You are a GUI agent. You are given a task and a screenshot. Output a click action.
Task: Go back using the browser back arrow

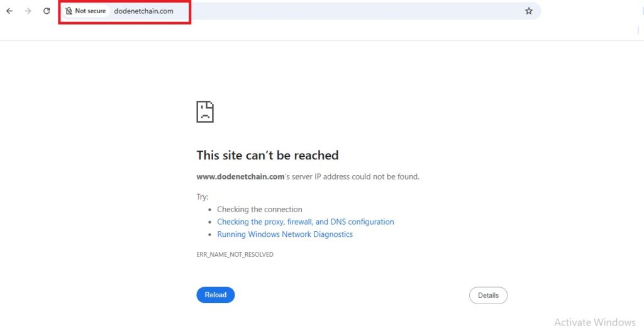tap(9, 11)
